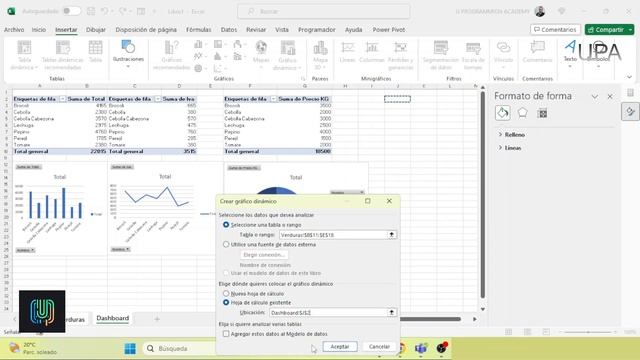The height and width of the screenshot is (360, 640).
Task: Click Segmentación de datos icon
Action: click(441, 55)
